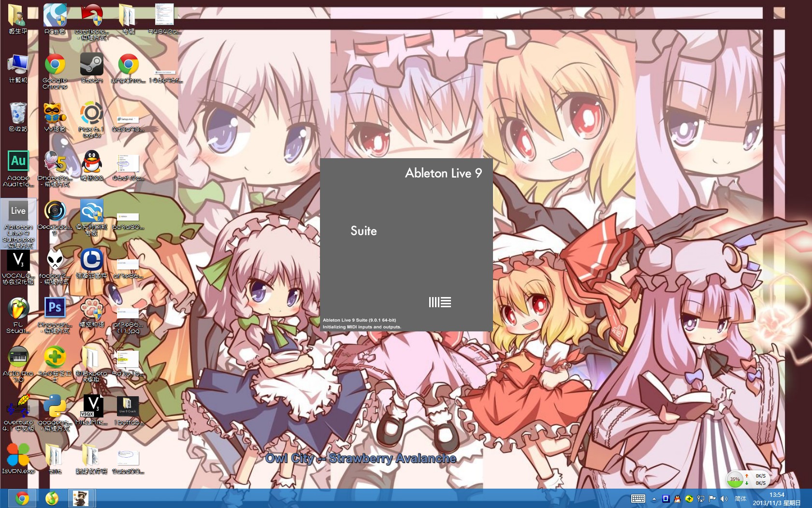Open the Photoshop Ps desktop icon

(x=55, y=315)
